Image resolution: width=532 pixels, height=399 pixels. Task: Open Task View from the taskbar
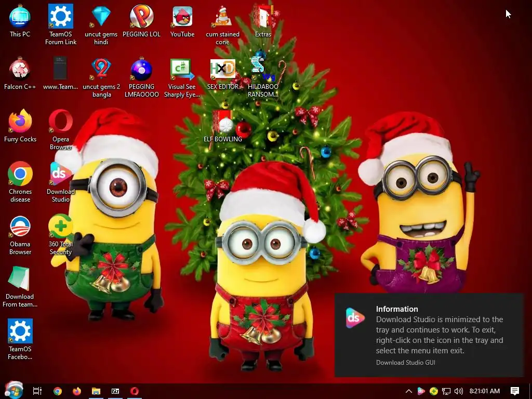pos(37,391)
